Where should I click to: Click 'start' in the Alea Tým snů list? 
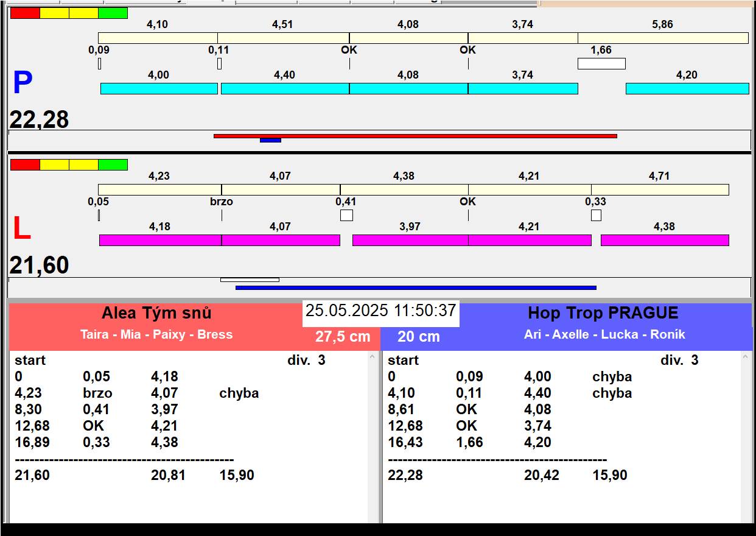click(30, 361)
